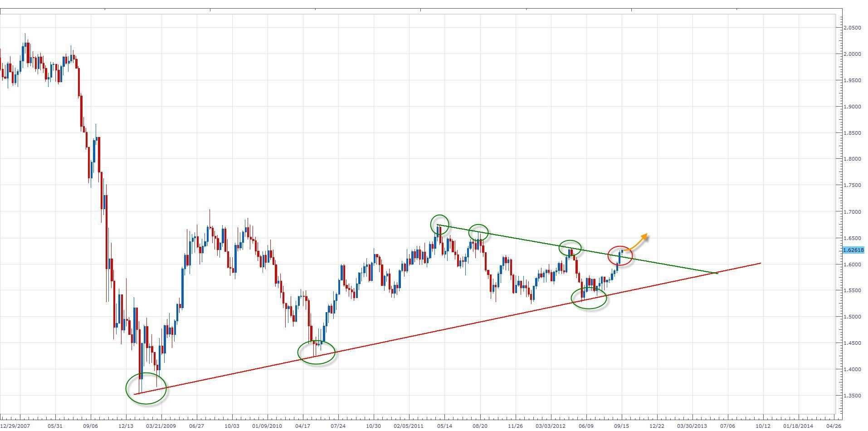Screen dimensions: 868x431
Task: Pick the 12/13 date axis label
Action: pyautogui.click(x=126, y=426)
